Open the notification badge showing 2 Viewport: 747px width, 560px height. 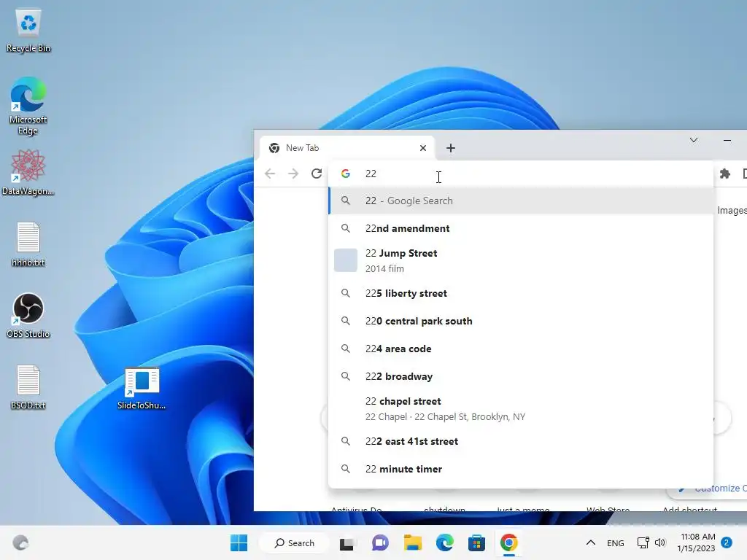[727, 542]
